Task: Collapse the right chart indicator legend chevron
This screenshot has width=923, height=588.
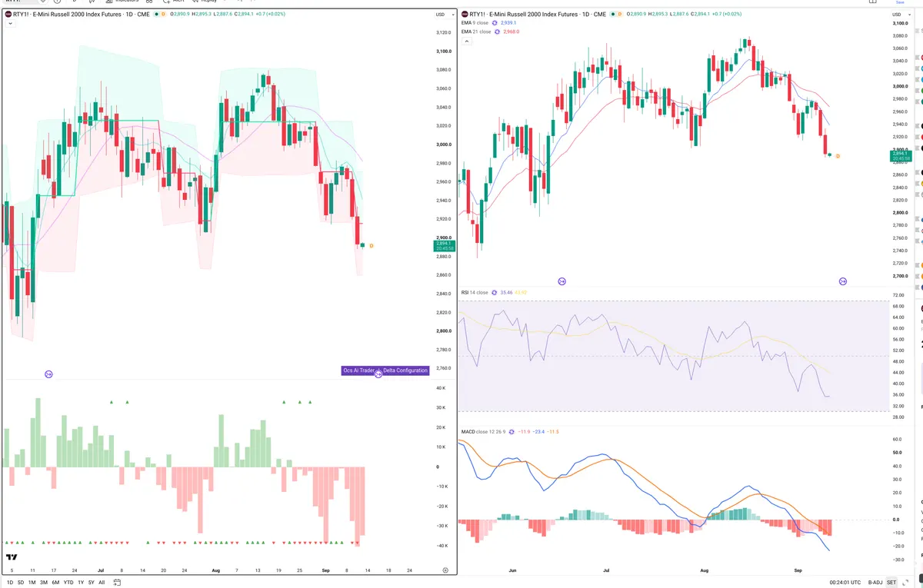Action: [466, 41]
